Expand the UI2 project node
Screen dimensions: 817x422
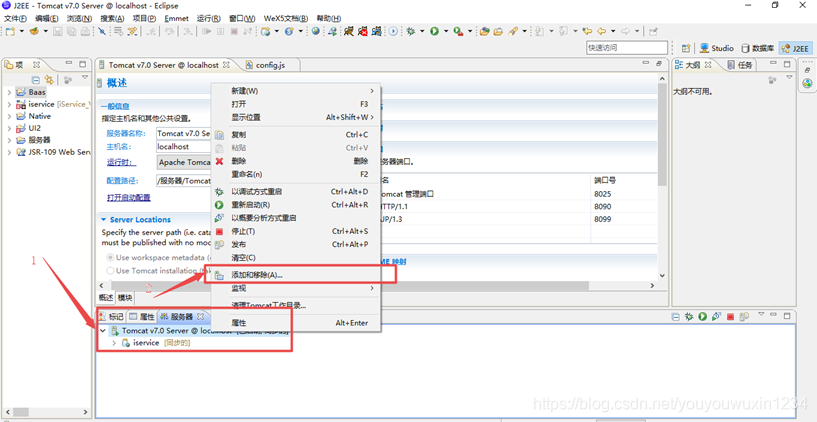coord(9,128)
